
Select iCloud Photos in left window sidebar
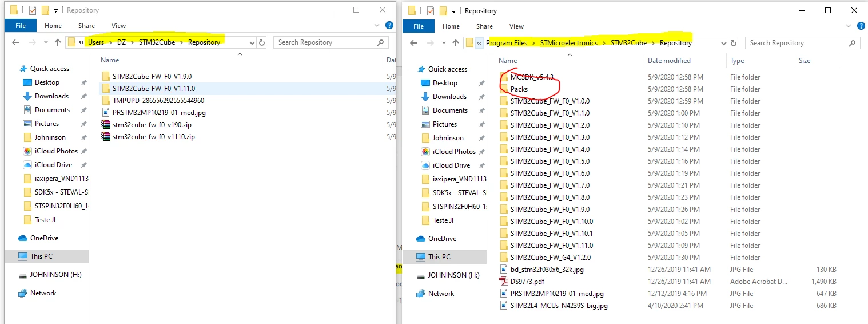[56, 151]
